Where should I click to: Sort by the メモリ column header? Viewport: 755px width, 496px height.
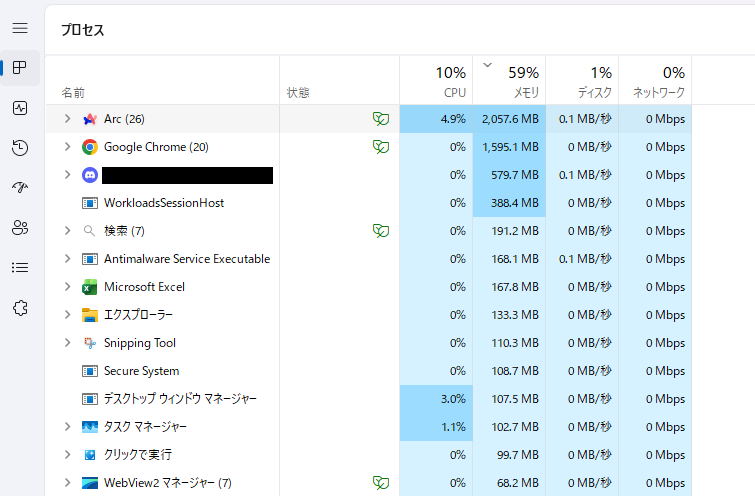click(509, 80)
